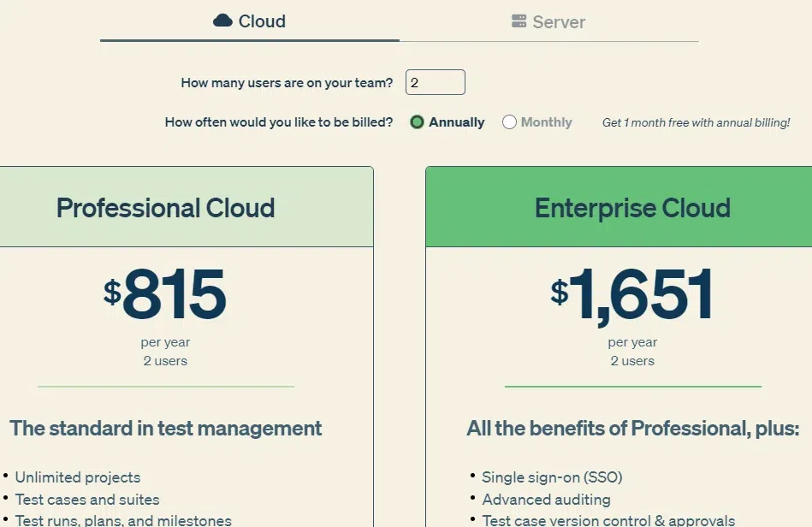This screenshot has height=527, width=812.
Task: Click the Professional Cloud plan header
Action: pyautogui.click(x=166, y=208)
